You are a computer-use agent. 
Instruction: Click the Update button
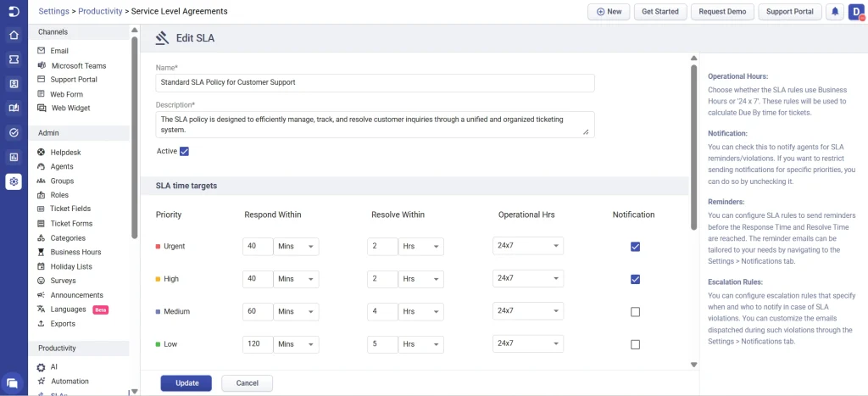tap(186, 383)
